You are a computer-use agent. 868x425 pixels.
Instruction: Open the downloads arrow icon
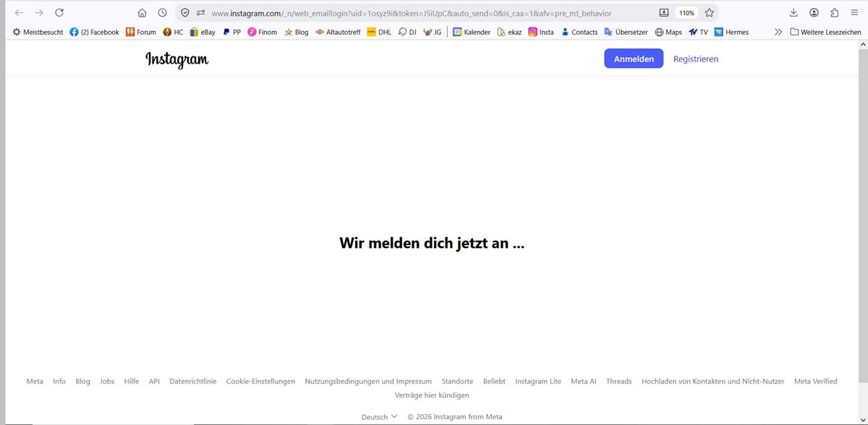793,12
